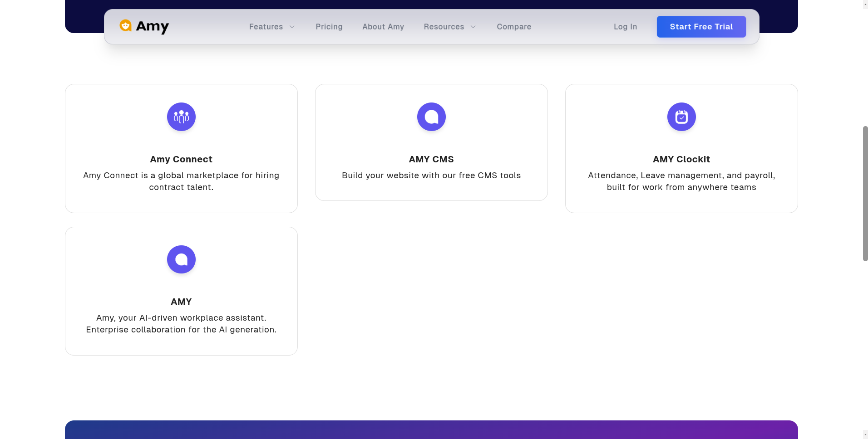Open the Pricing page
The height and width of the screenshot is (439, 868).
pyautogui.click(x=329, y=27)
